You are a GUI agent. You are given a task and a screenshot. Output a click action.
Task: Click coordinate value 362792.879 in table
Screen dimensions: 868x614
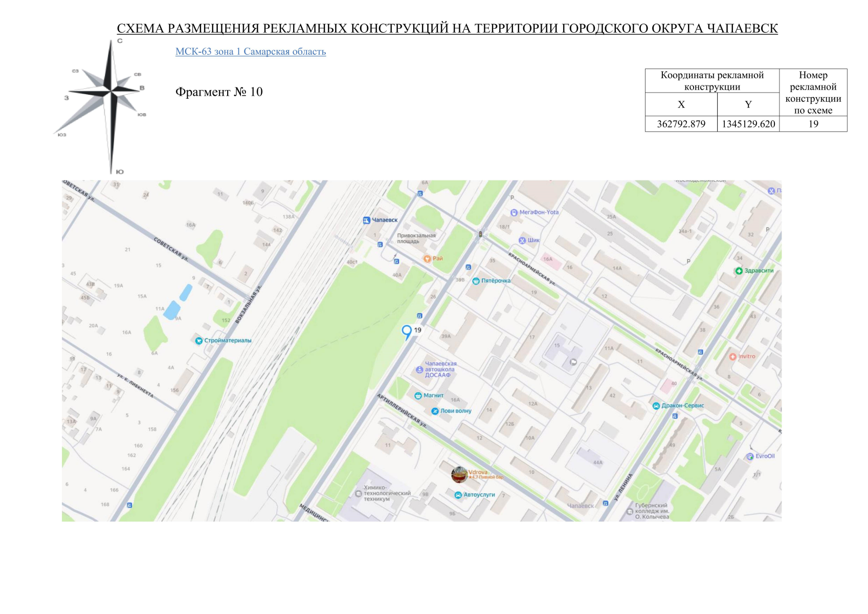(681, 124)
